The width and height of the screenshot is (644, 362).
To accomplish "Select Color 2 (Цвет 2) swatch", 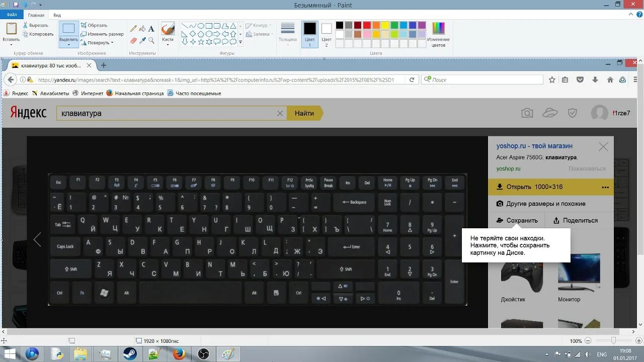I will 327,34.
